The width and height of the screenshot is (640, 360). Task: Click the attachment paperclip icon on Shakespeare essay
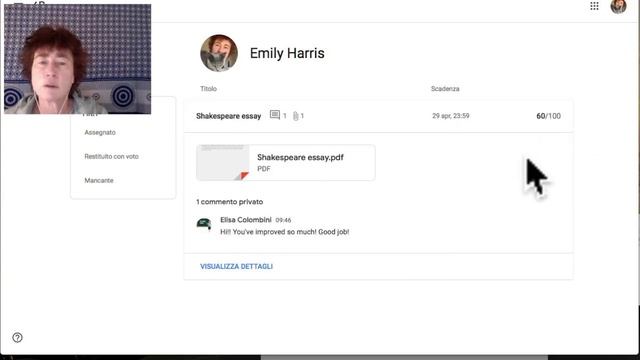click(296, 116)
